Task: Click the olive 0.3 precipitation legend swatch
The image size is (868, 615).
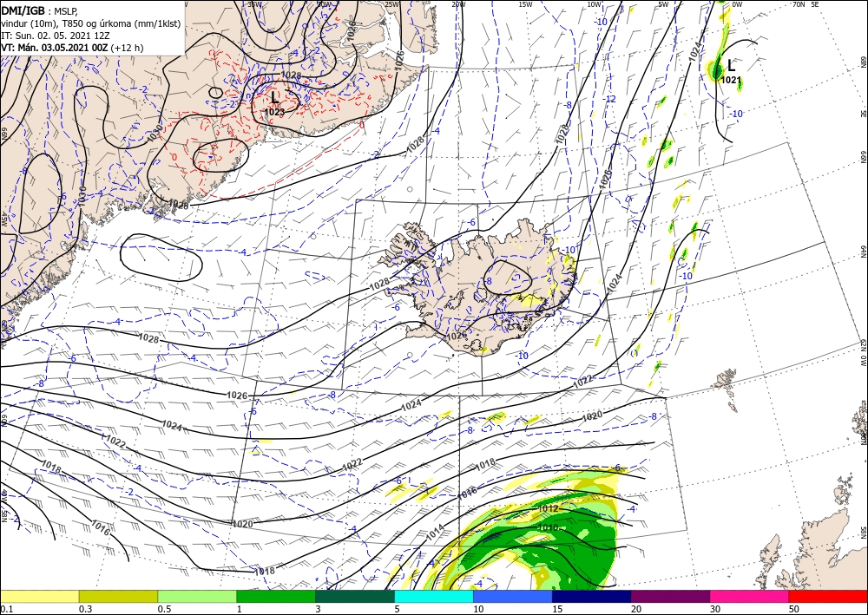Action: tap(118, 596)
